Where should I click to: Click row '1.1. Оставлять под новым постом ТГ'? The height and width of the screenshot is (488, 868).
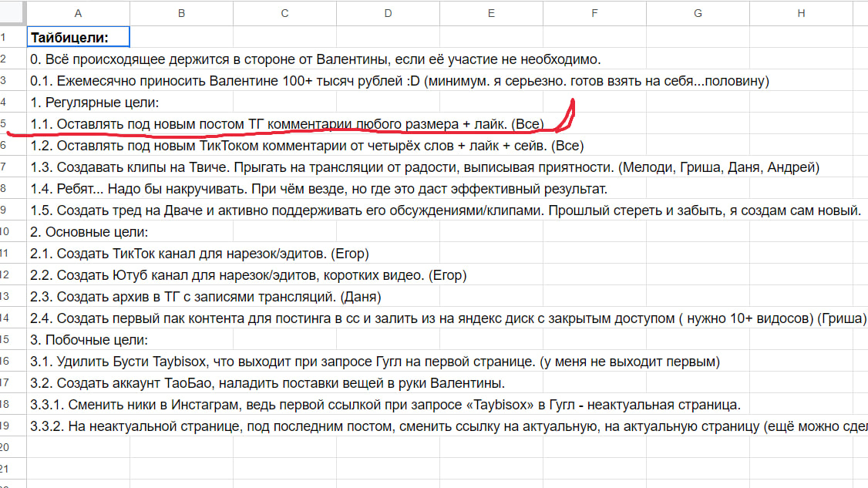[287, 123]
